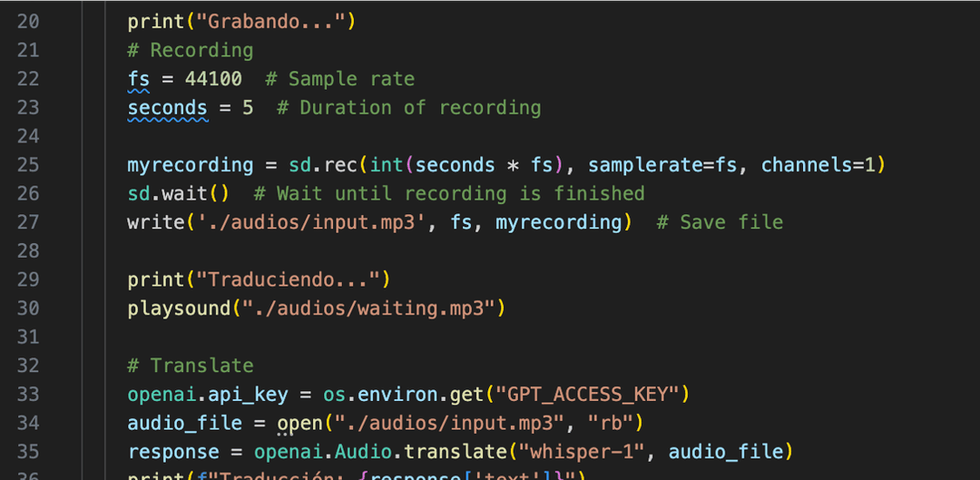980x480 pixels.
Task: Click the channels=1 argument
Action: tap(817, 165)
